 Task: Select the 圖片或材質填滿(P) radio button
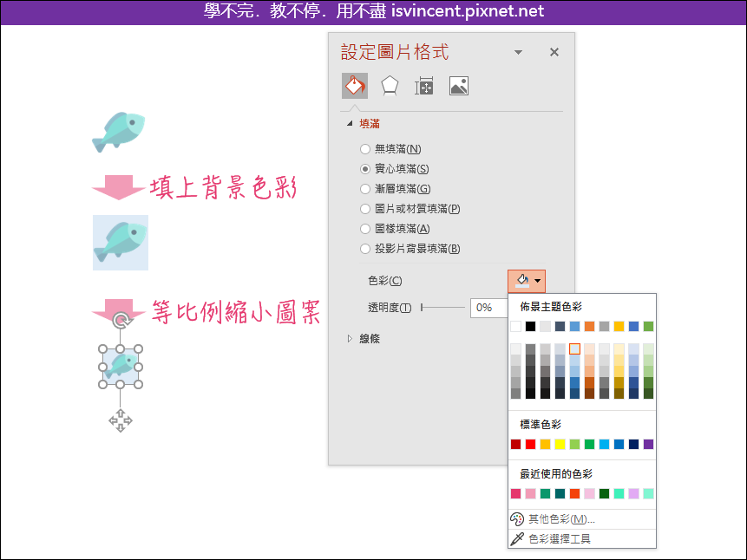pos(365,209)
